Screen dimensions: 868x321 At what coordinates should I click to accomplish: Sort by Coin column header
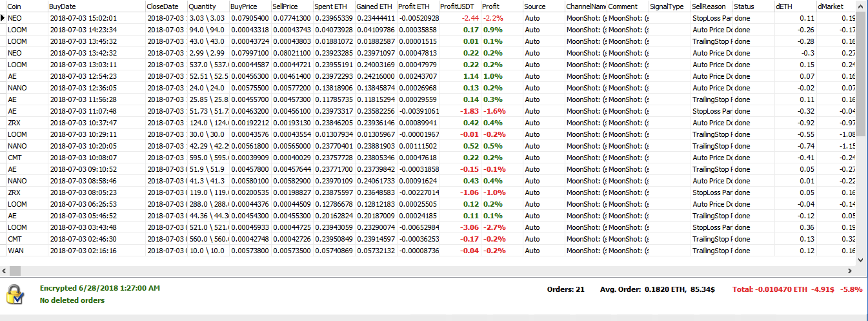click(x=26, y=6)
